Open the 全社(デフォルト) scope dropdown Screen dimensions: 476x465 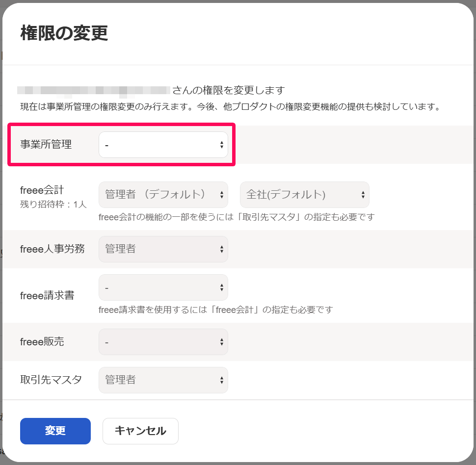304,195
